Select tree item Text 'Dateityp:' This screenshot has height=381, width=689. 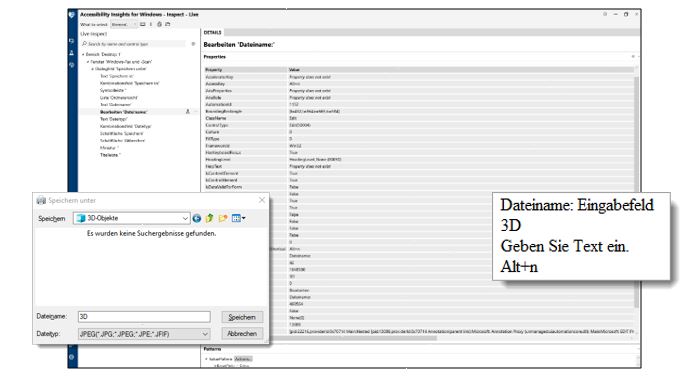pyautogui.click(x=114, y=119)
